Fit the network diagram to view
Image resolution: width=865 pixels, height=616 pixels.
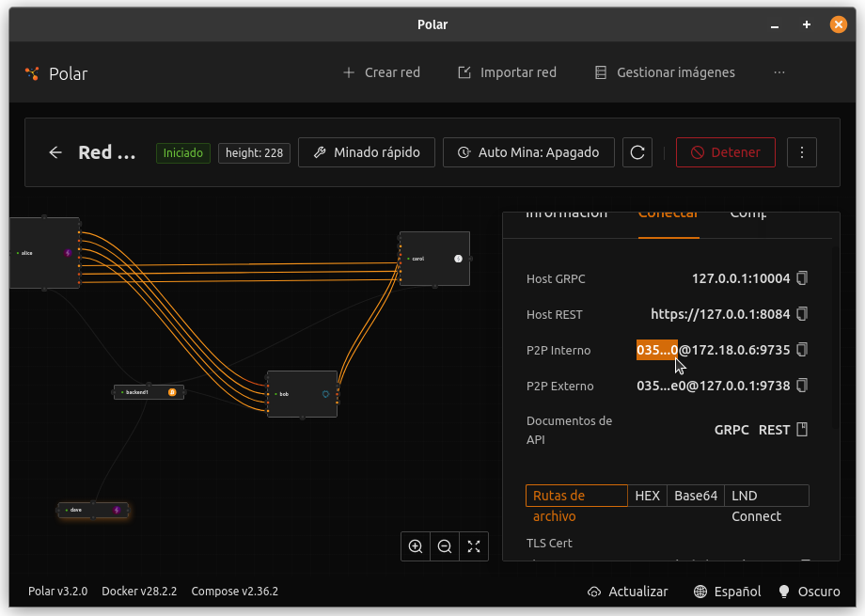(x=474, y=546)
